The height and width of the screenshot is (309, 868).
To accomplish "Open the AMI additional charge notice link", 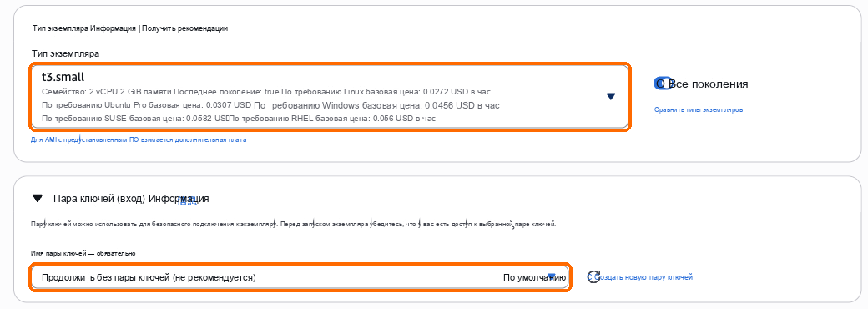I will (139, 140).
